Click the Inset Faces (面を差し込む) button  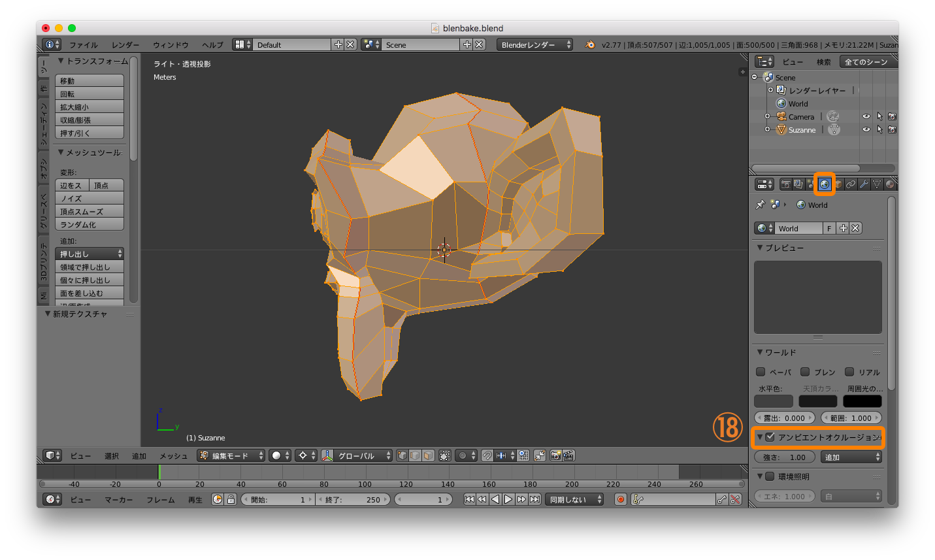[x=90, y=293]
